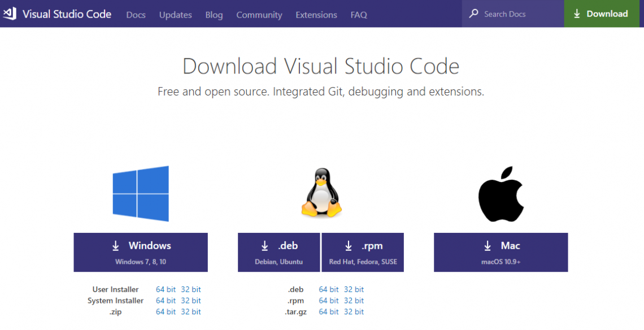Go to the Updates page

(175, 15)
